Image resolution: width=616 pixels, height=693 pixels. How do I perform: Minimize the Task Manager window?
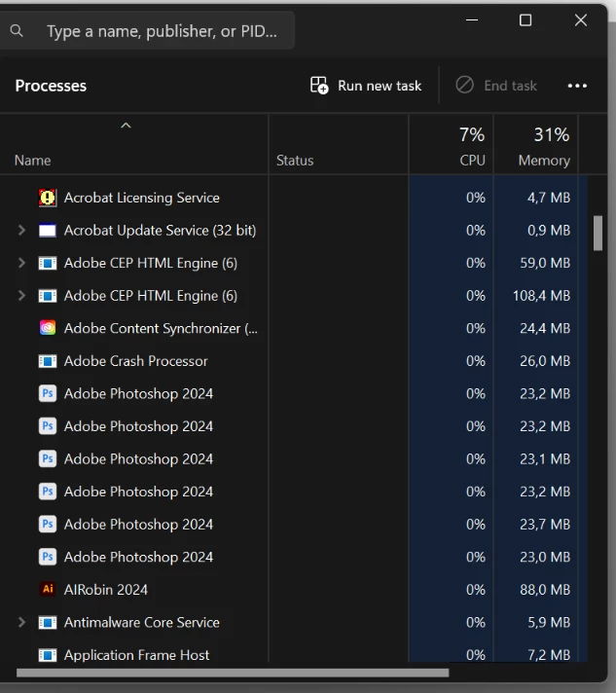[472, 19]
